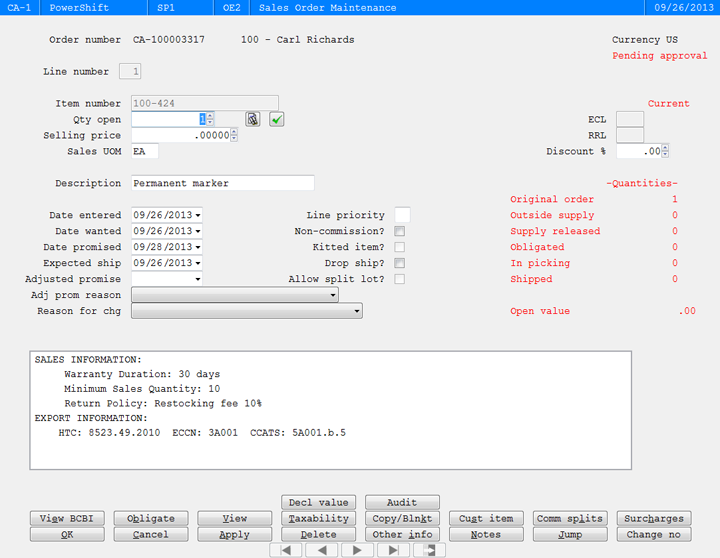The width and height of the screenshot is (720, 558).
Task: Click the ECL field
Action: 630,119
